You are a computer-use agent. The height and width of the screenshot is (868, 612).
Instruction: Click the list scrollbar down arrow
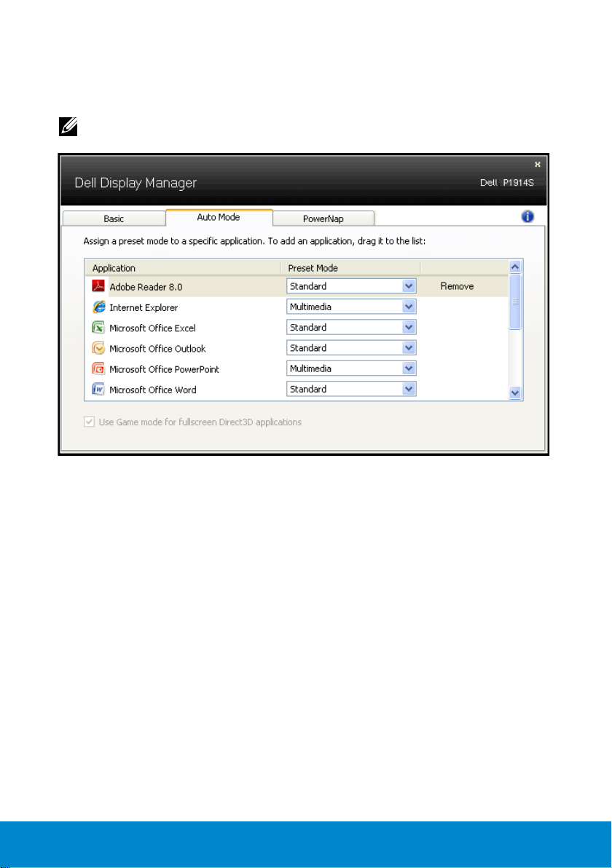click(516, 392)
